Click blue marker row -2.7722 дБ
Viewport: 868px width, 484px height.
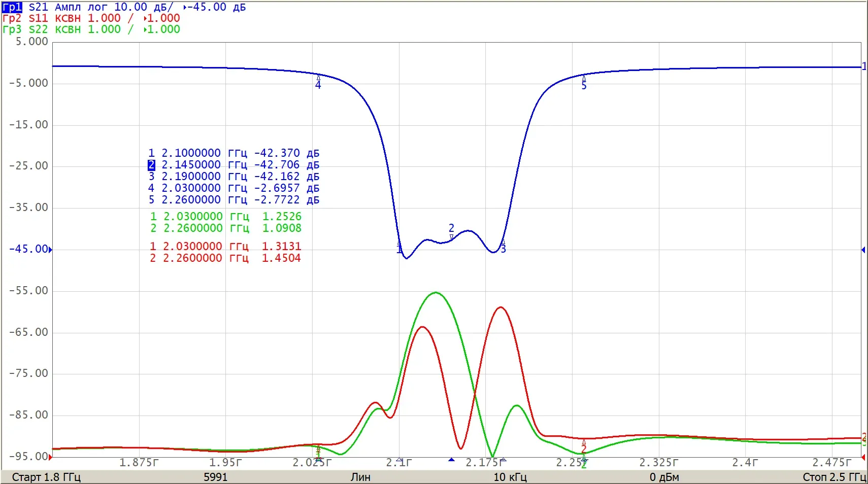pyautogui.click(x=233, y=200)
